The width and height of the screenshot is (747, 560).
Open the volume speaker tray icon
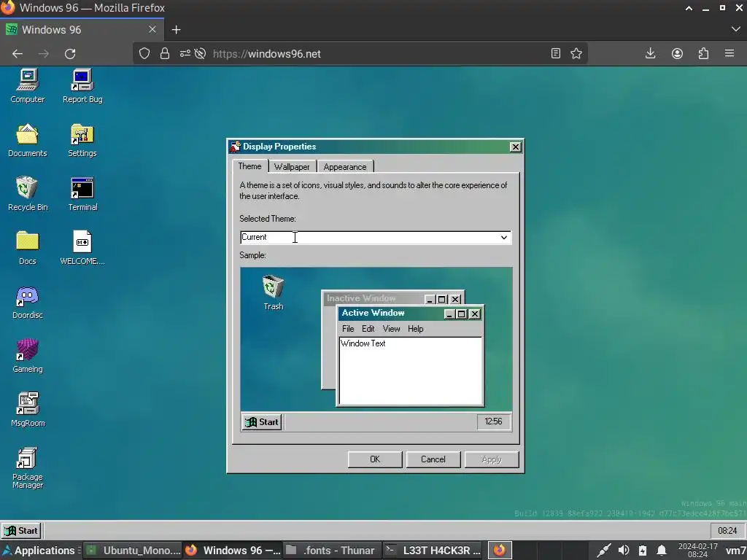tap(623, 551)
